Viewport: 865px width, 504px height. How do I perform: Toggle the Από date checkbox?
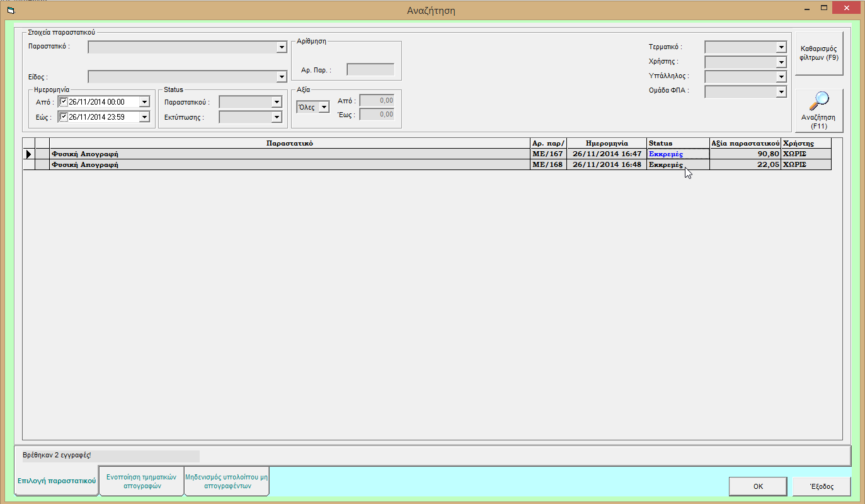pyautogui.click(x=63, y=101)
